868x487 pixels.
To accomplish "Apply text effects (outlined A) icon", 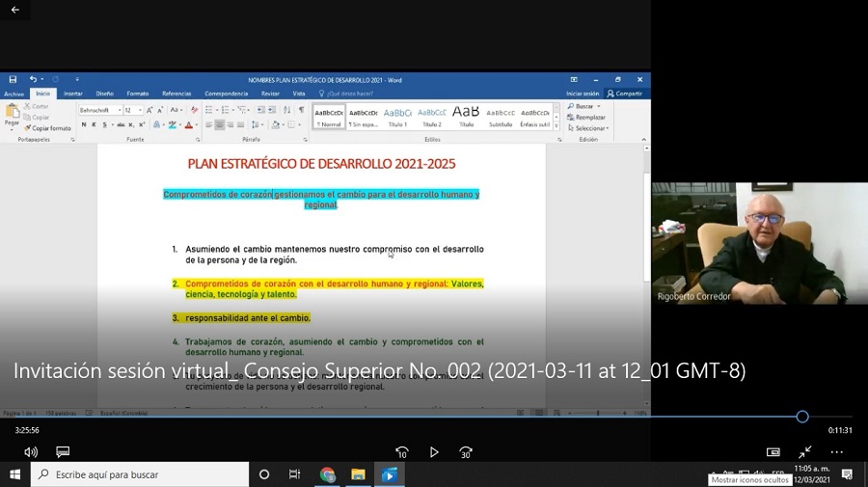I will click(x=156, y=125).
